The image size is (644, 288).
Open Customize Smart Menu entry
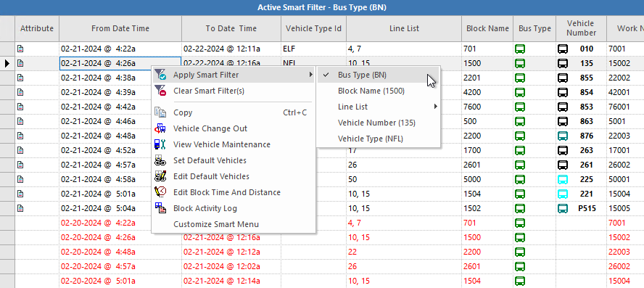pos(234,224)
